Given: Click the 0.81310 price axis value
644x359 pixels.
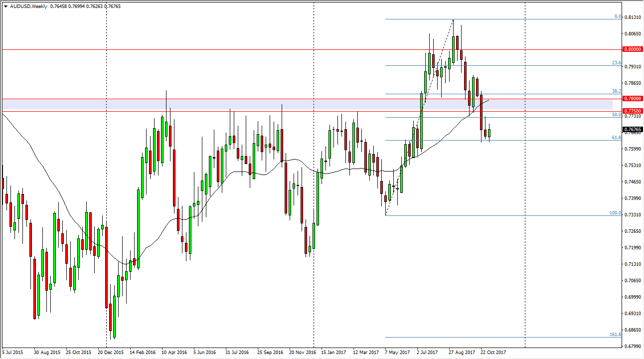Looking at the screenshot, I should (x=632, y=17).
